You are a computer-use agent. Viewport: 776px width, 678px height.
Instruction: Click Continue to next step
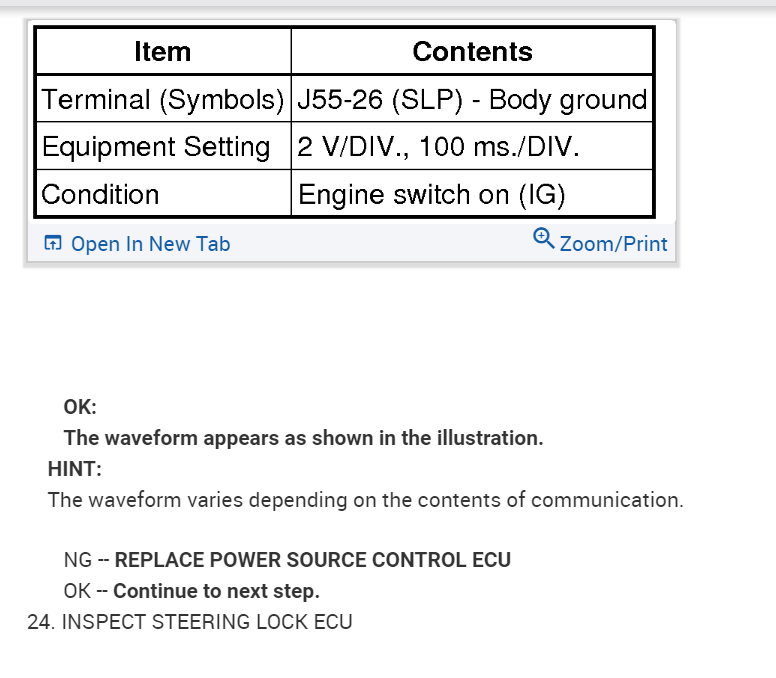[x=216, y=591]
